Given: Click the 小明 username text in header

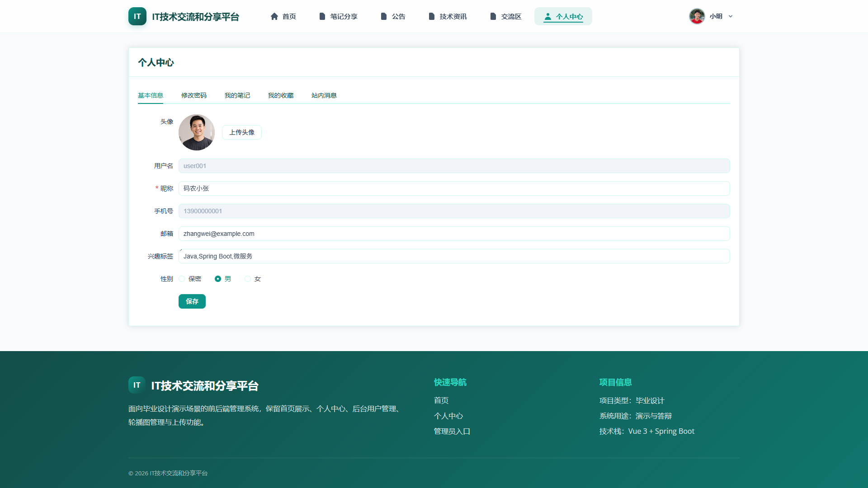Looking at the screenshot, I should tap(716, 16).
